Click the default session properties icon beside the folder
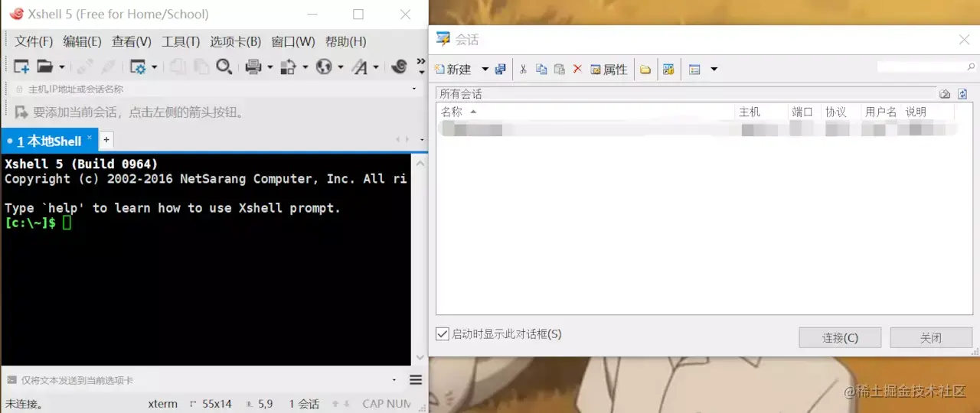 click(x=668, y=69)
